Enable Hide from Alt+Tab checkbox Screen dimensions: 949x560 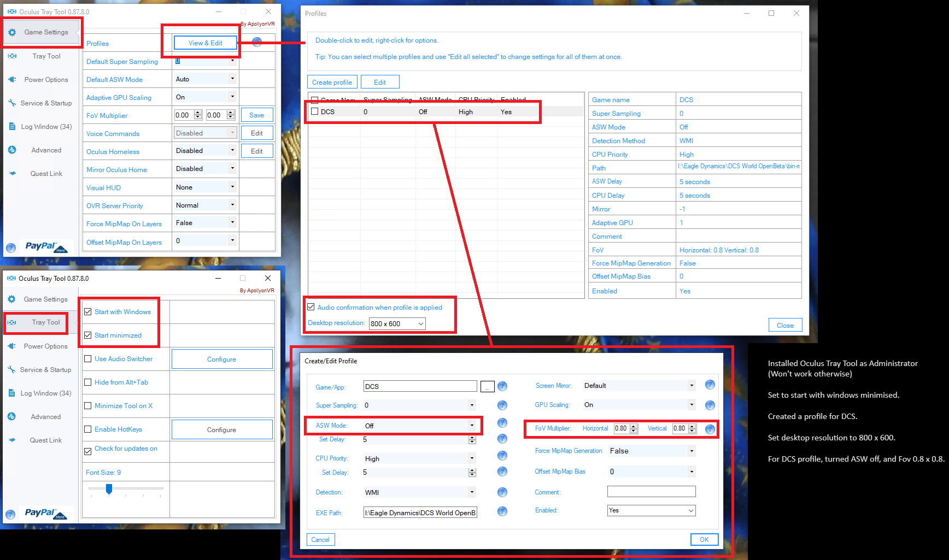[x=87, y=382]
